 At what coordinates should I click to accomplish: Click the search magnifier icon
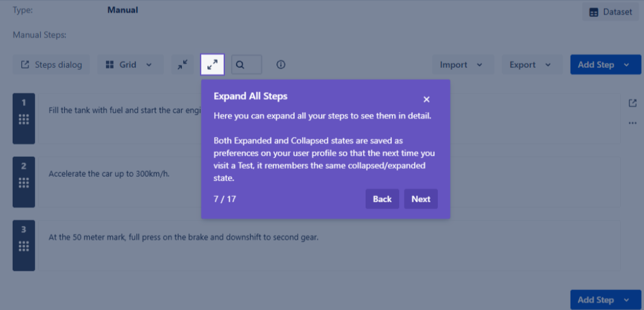(241, 65)
